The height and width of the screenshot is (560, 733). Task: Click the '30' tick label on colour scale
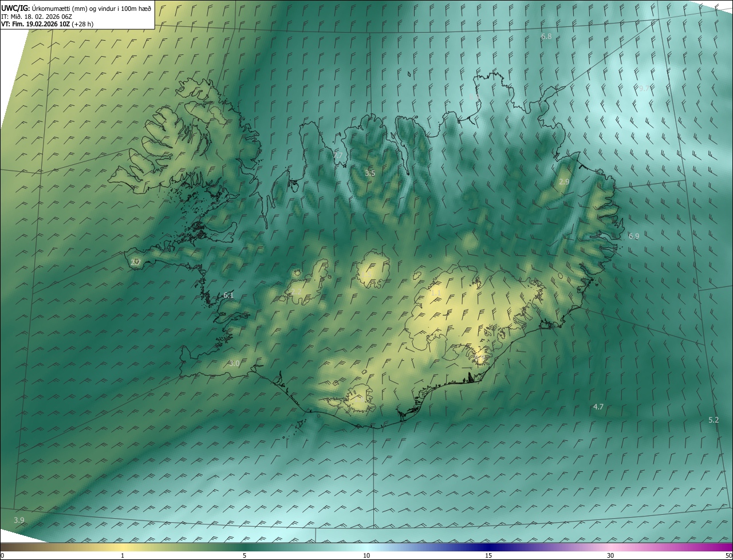(x=610, y=555)
